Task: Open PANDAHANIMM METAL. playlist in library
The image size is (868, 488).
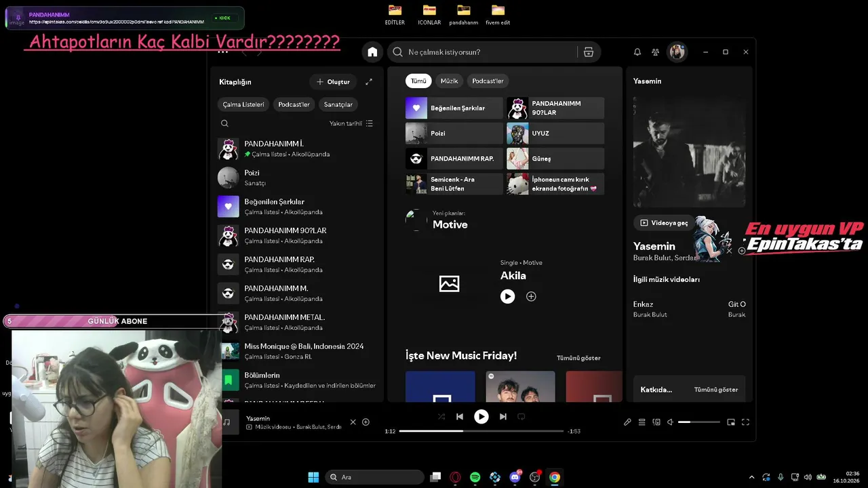Action: [297, 322]
